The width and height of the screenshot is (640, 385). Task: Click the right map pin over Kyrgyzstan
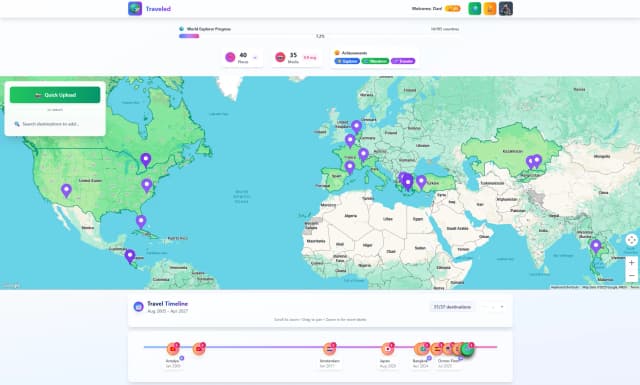tap(537, 161)
